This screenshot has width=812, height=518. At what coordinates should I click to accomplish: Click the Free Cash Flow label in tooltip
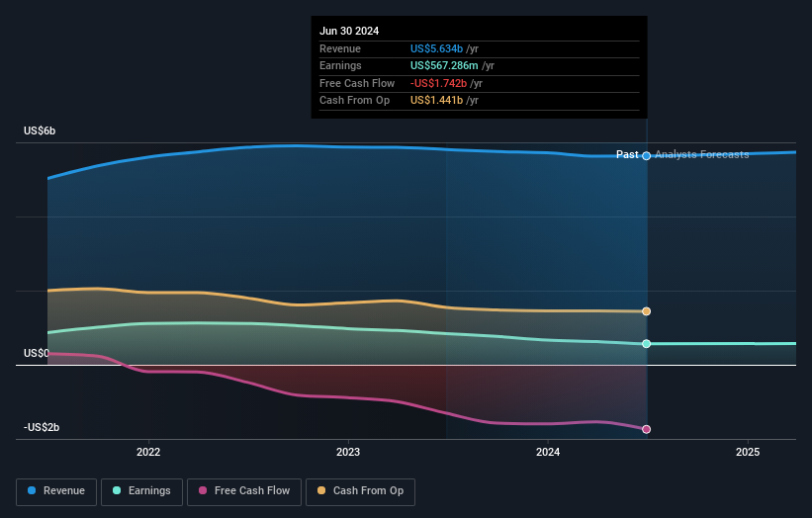pos(357,83)
